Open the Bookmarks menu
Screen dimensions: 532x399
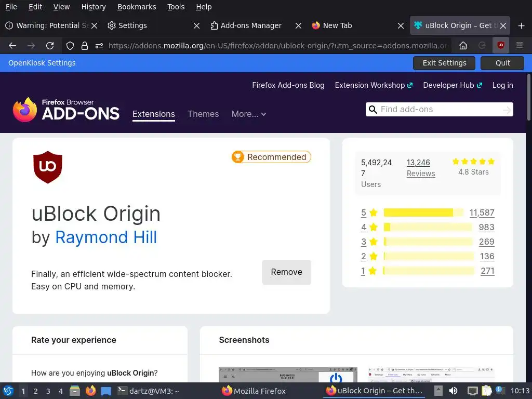[137, 7]
